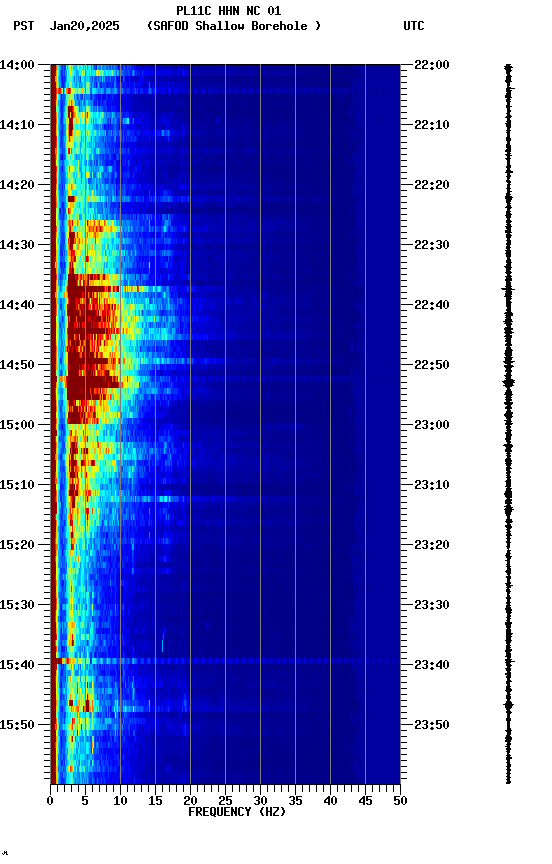Click the 15:10 PST time label
Image resolution: width=552 pixels, height=864 pixels.
point(17,485)
